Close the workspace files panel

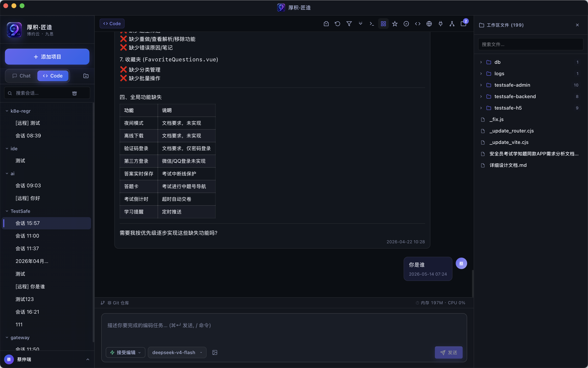577,25
